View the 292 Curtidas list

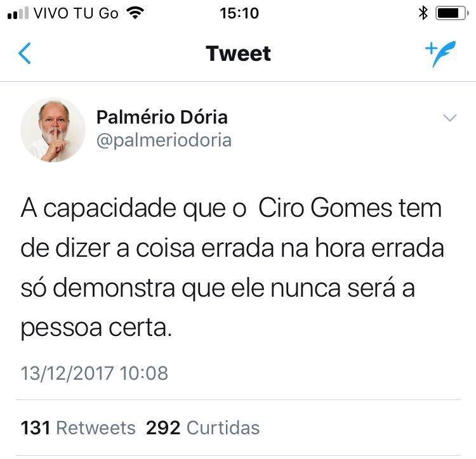tap(203, 428)
